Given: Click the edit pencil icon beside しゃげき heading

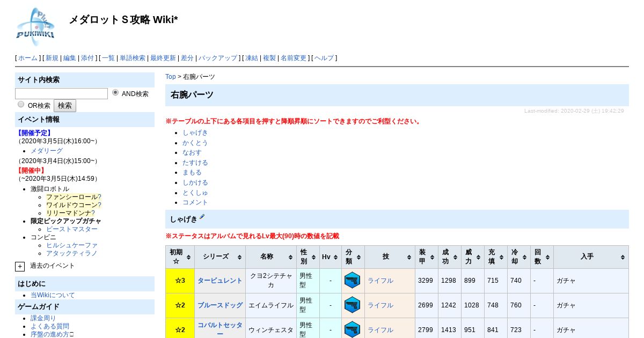Looking at the screenshot, I should pyautogui.click(x=202, y=217).
